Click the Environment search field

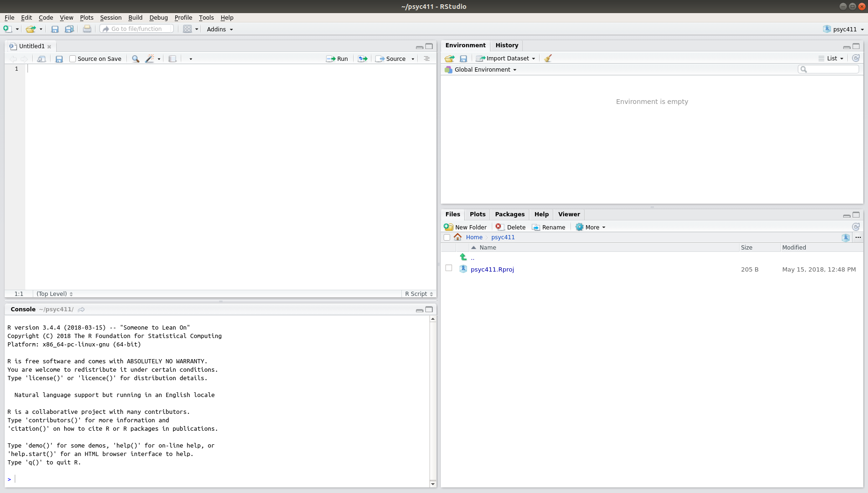click(x=828, y=69)
